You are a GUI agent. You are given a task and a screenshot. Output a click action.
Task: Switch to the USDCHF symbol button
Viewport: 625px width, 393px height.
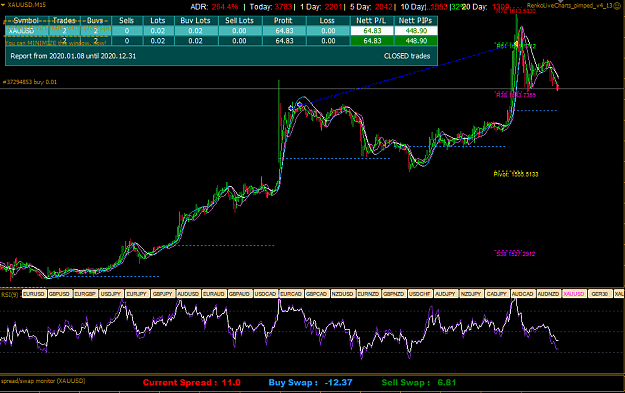click(420, 294)
